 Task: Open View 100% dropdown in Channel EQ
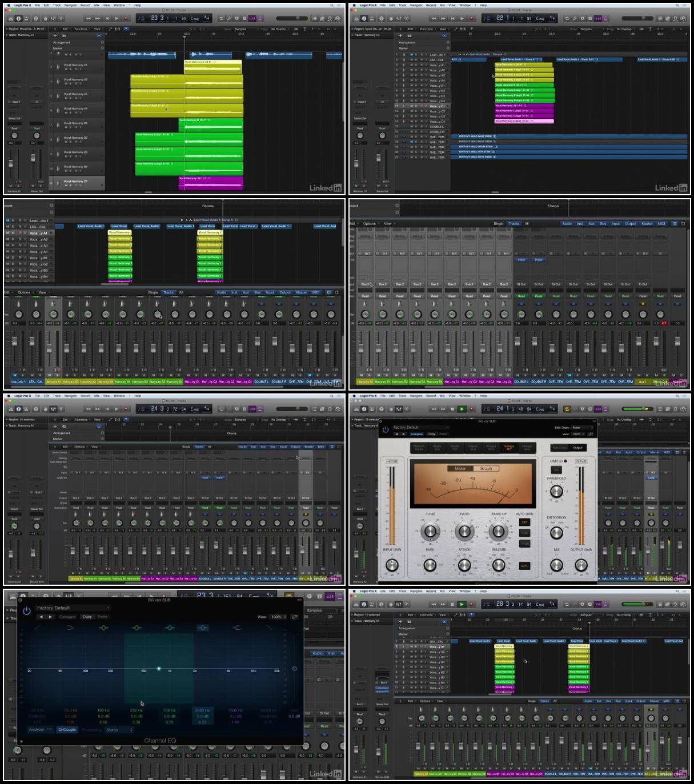(x=278, y=617)
